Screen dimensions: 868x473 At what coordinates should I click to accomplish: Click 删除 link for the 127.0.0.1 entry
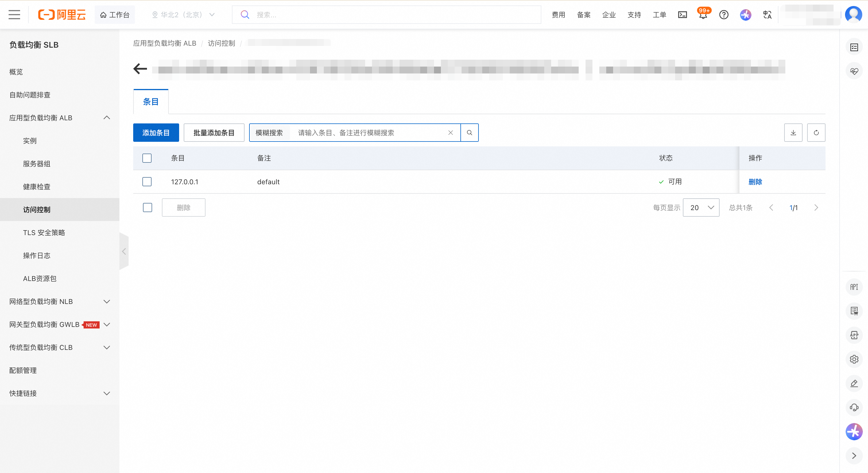(x=755, y=182)
